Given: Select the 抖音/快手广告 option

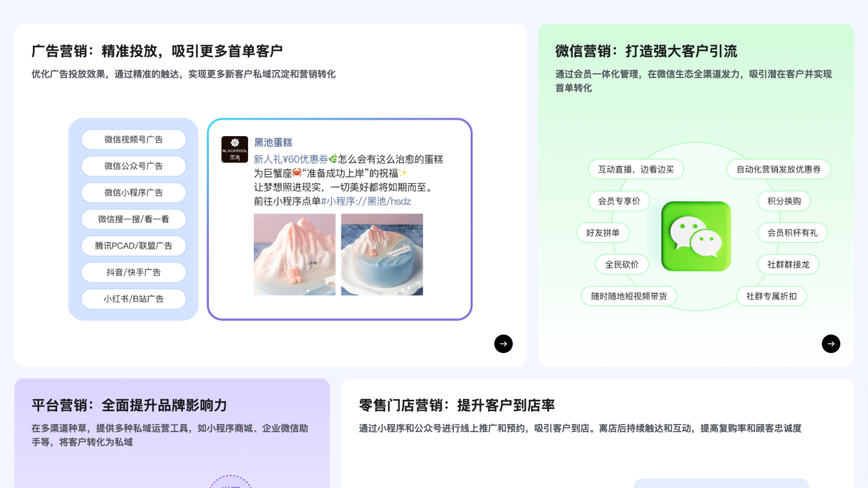Looking at the screenshot, I should click(133, 272).
